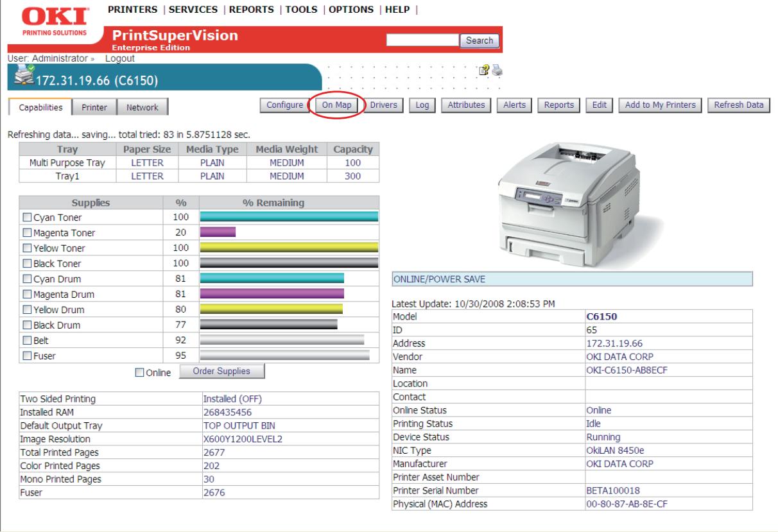Click Add to My Printers

[661, 105]
